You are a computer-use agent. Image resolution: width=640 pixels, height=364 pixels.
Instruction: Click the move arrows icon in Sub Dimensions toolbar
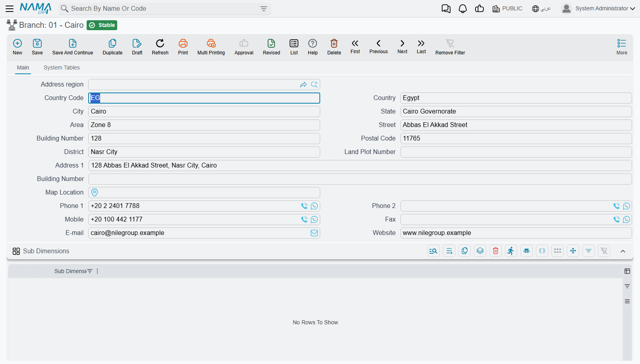(573, 251)
